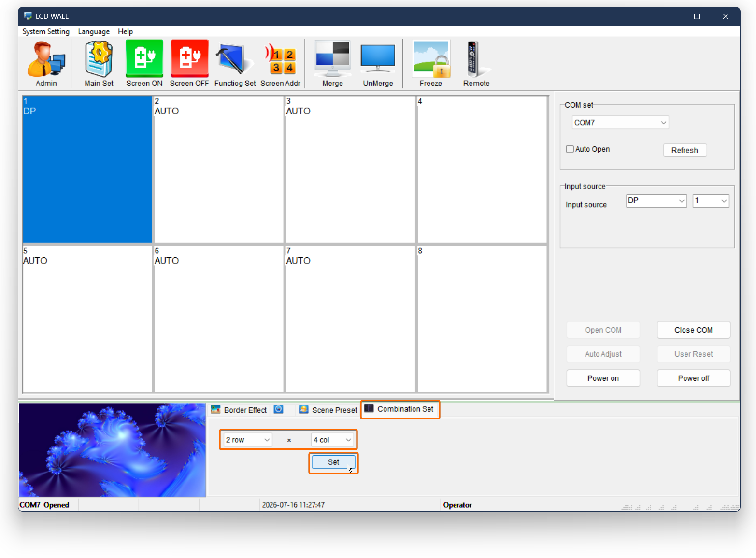Viewport: 756px width, 558px height.
Task: Click the Freeze image icon
Action: pyautogui.click(x=431, y=64)
